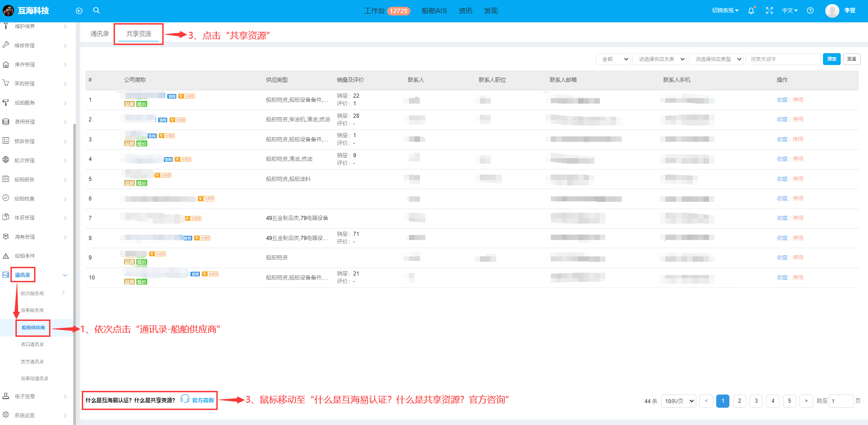868x425 pixels.
Task: Click the 通讯录 address book icon
Action: click(6, 275)
